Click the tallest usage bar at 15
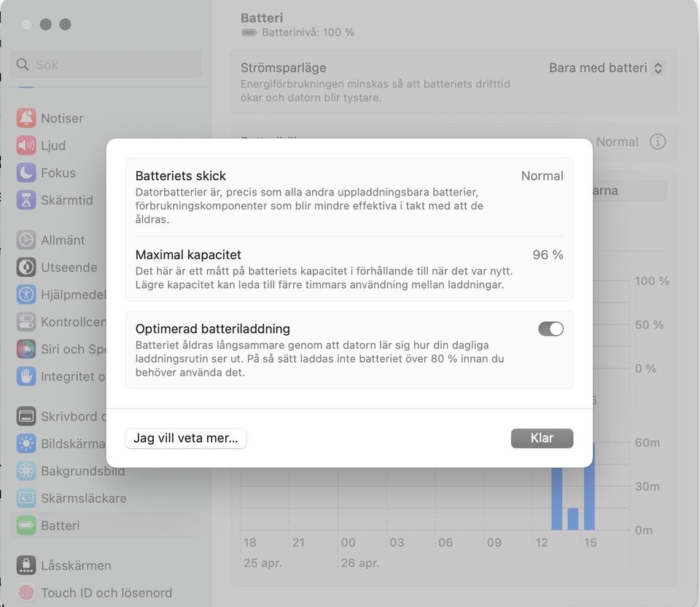 click(x=589, y=498)
